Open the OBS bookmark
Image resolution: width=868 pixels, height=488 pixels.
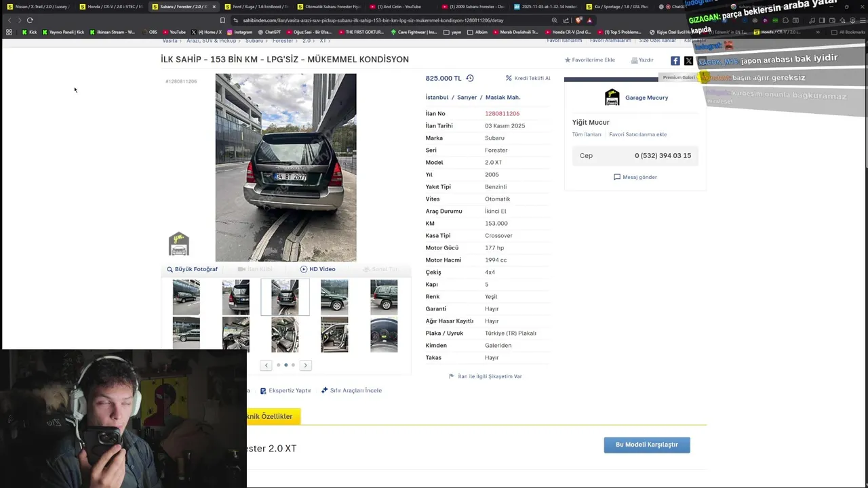pos(150,32)
